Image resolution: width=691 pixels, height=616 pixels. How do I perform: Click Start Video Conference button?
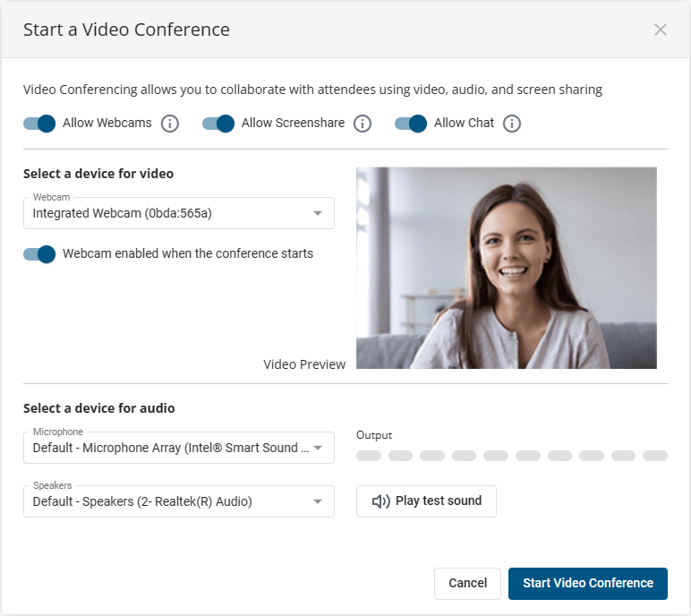point(588,584)
